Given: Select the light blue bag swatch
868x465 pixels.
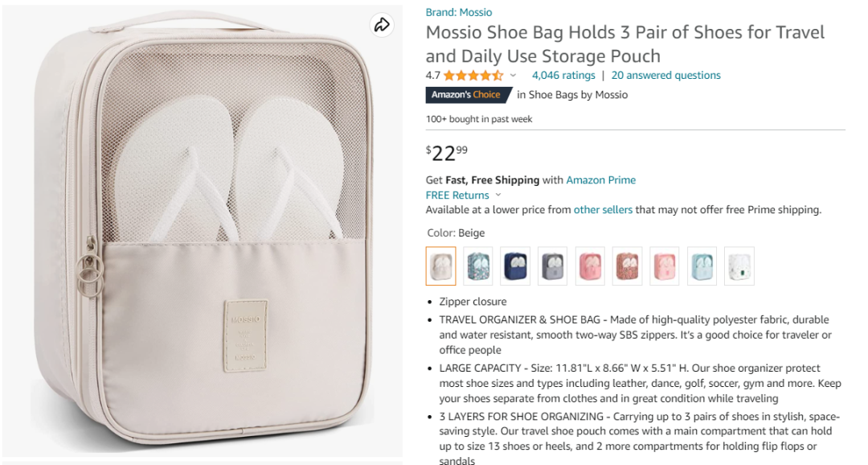Looking at the screenshot, I should point(702,266).
